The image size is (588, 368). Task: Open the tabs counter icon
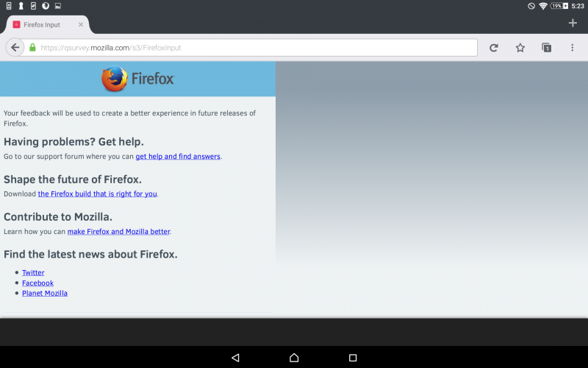546,48
